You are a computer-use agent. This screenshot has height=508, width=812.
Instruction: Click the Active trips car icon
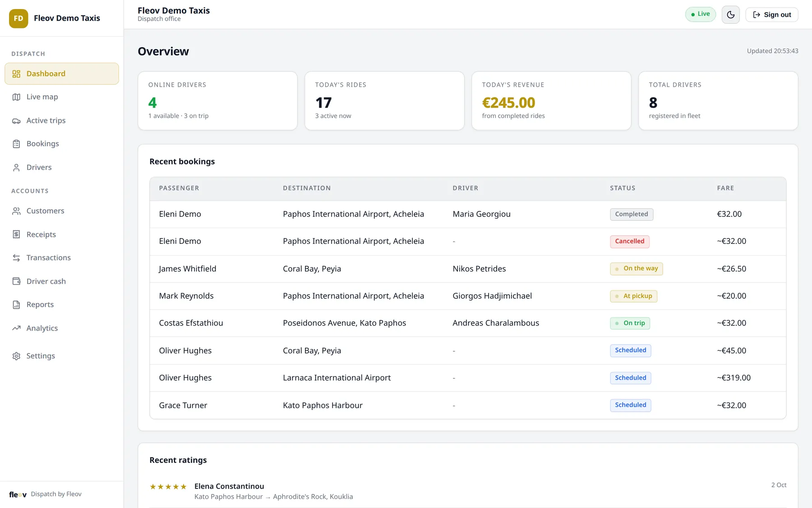(16, 121)
